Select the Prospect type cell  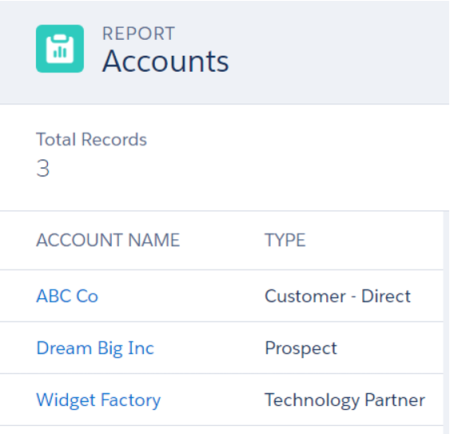click(301, 348)
